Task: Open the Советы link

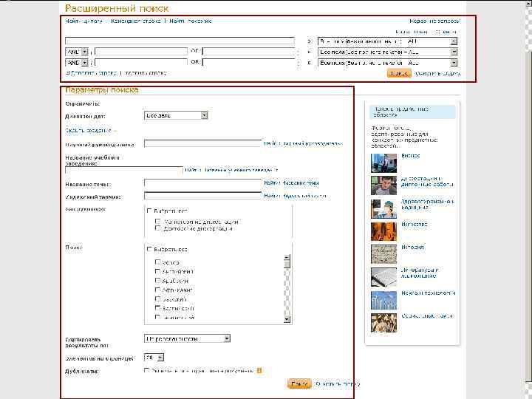Action: (x=446, y=32)
